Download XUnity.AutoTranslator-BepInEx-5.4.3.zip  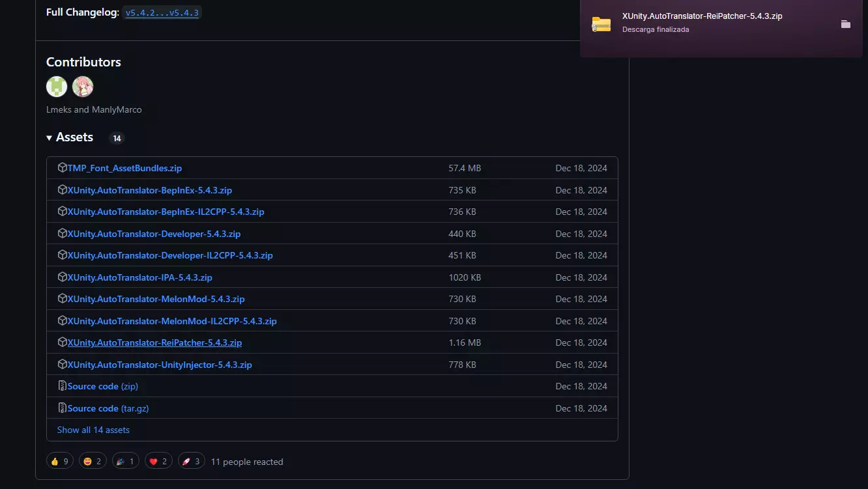click(x=150, y=190)
